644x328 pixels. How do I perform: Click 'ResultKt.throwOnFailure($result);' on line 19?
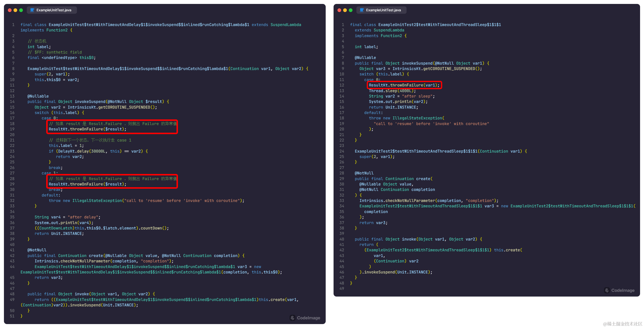88,129
